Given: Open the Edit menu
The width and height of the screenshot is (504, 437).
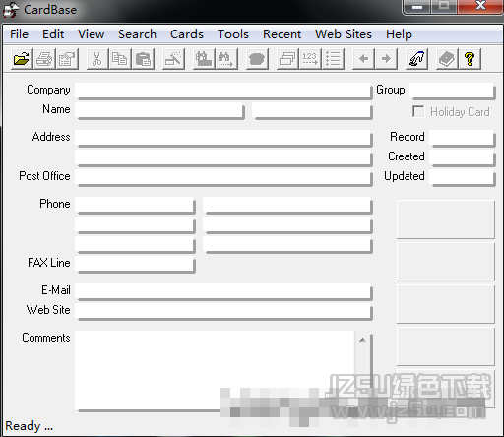Looking at the screenshot, I should tap(53, 34).
